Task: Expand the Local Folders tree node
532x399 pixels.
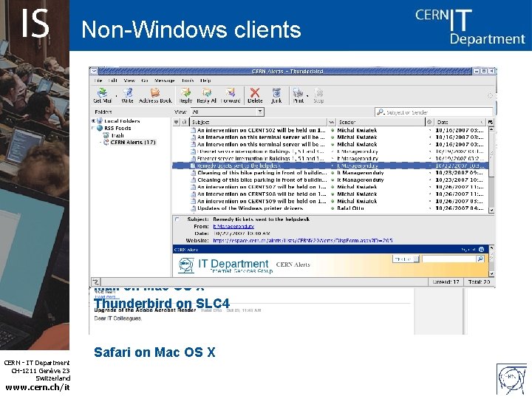Action: coord(93,120)
